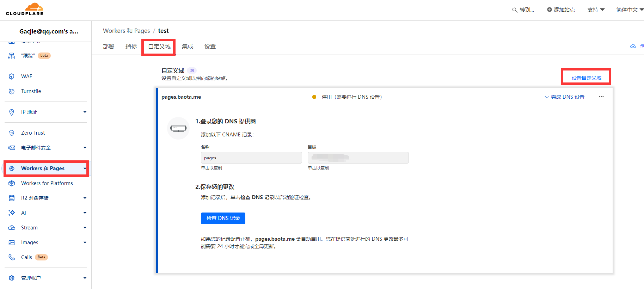Open the 简体中文 language dropdown
This screenshot has width=644, height=289.
coord(630,10)
